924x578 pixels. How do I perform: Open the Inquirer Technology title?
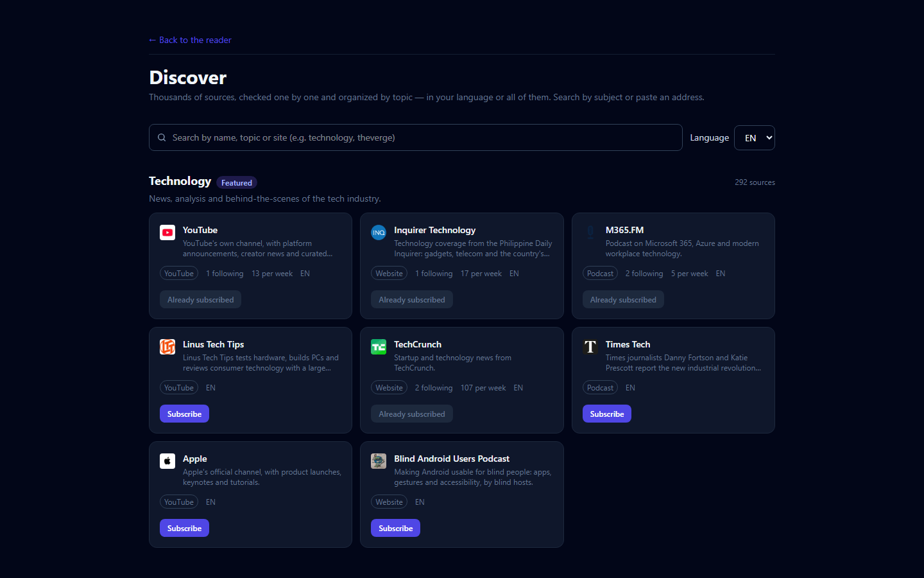point(435,230)
